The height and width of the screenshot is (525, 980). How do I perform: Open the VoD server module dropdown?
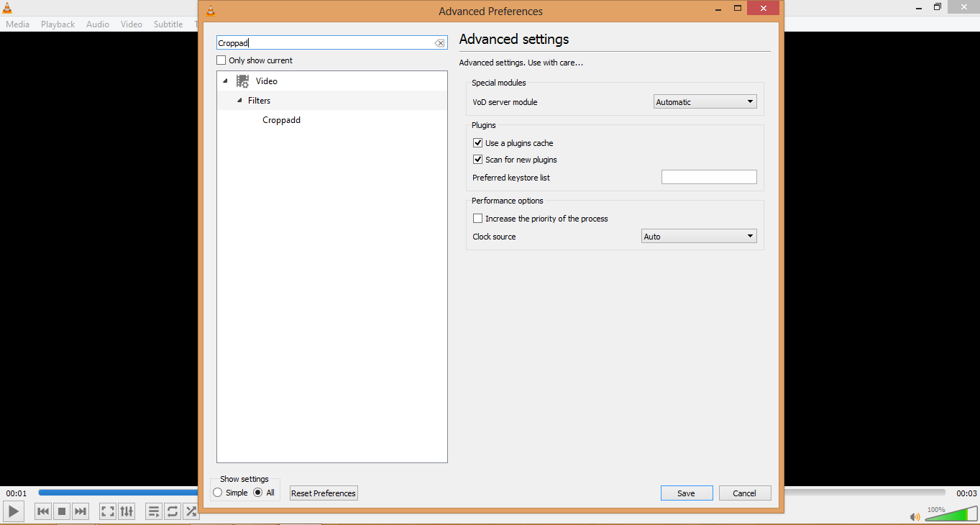(x=705, y=102)
